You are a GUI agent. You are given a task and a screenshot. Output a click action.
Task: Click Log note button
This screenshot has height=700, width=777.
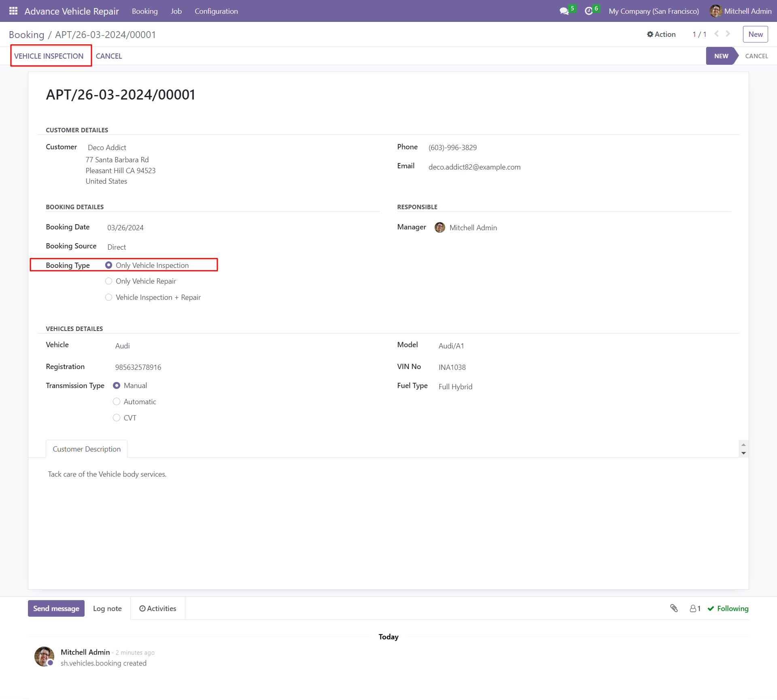tap(107, 608)
